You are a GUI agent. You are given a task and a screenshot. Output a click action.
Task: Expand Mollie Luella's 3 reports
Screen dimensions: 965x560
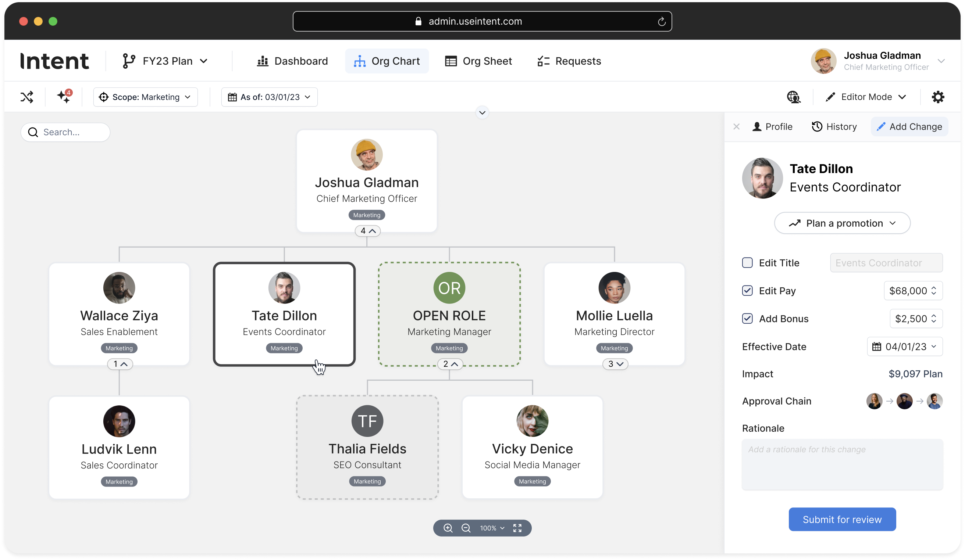click(615, 364)
